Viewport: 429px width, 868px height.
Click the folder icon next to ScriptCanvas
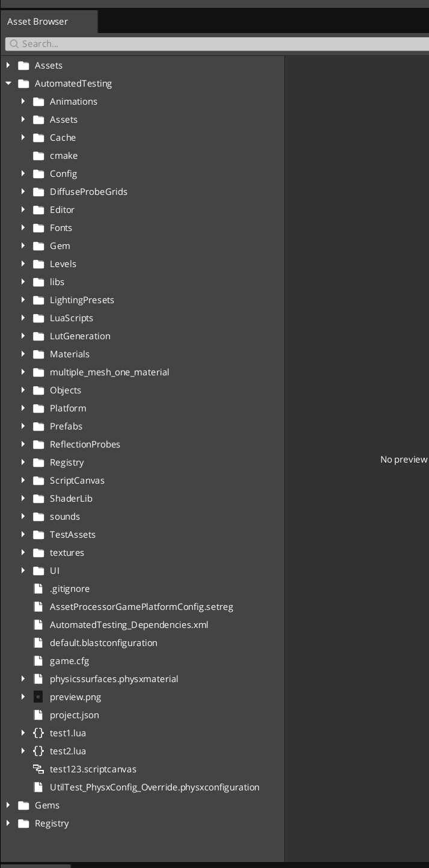click(38, 480)
